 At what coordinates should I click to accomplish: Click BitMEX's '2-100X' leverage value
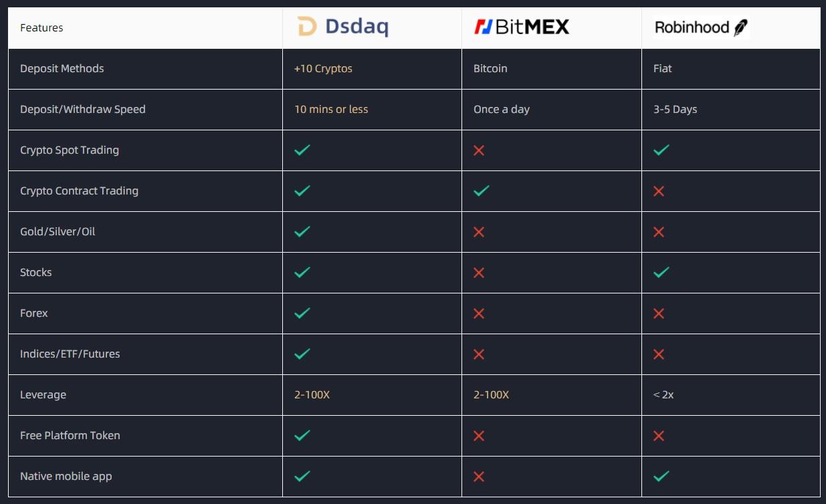[x=491, y=394]
